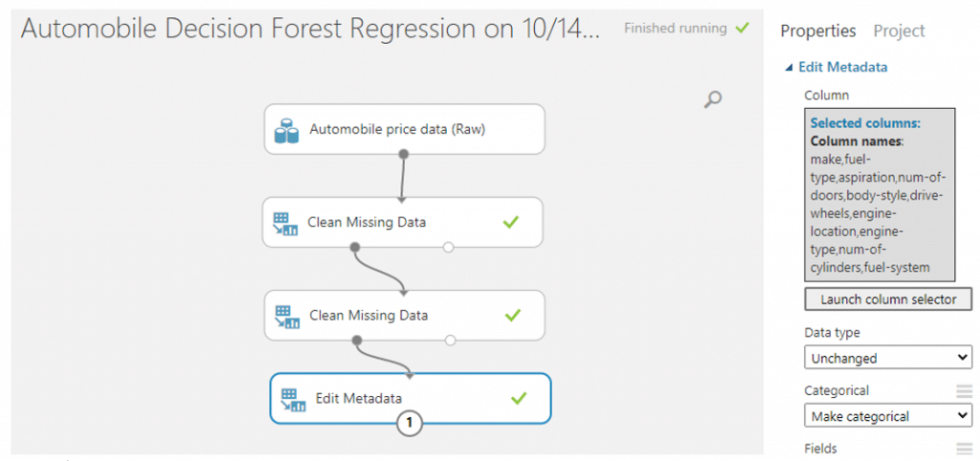Viewport: 980px width, 461px height.
Task: Click the hamburger icon beside Categorical
Action: [x=965, y=391]
